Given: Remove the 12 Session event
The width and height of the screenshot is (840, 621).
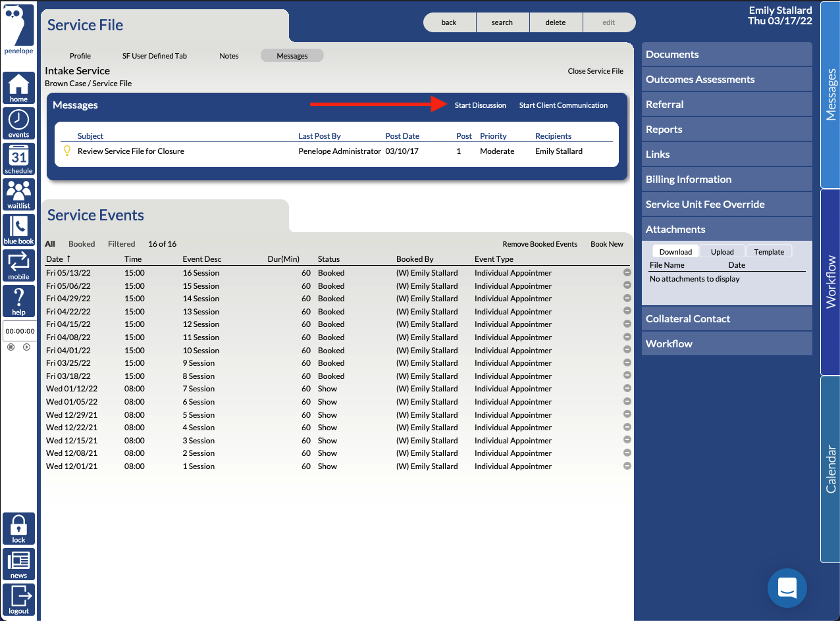Looking at the screenshot, I should [627, 324].
